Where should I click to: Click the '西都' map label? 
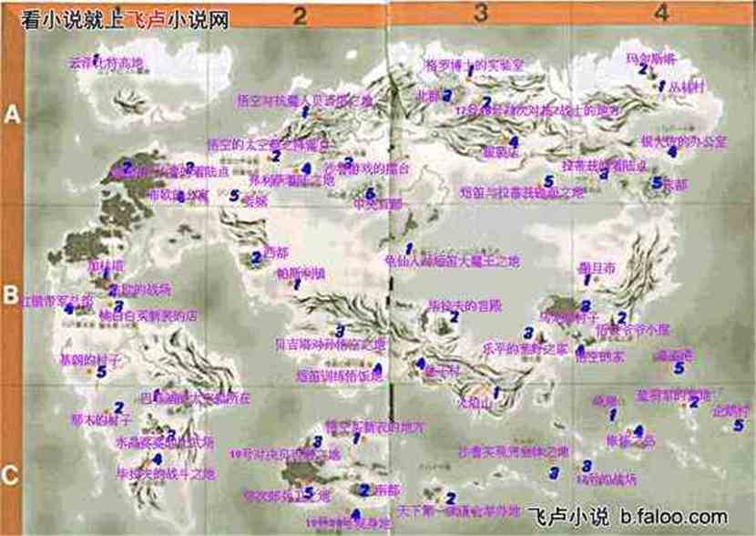[x=276, y=253]
